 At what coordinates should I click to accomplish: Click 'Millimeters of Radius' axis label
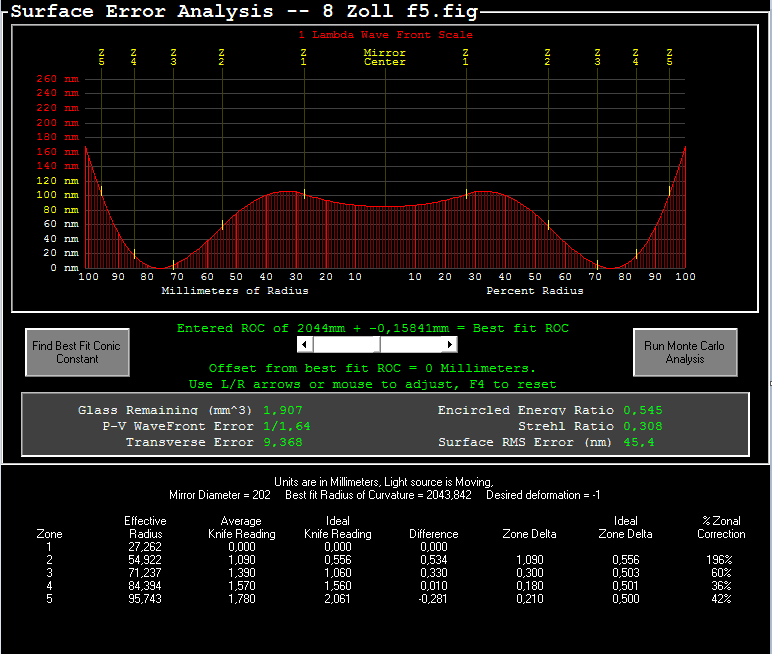pos(235,291)
